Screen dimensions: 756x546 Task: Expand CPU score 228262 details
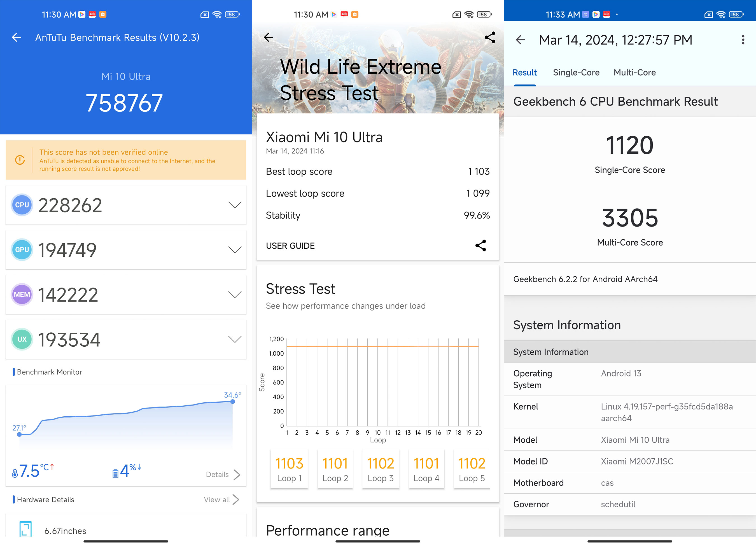(235, 205)
